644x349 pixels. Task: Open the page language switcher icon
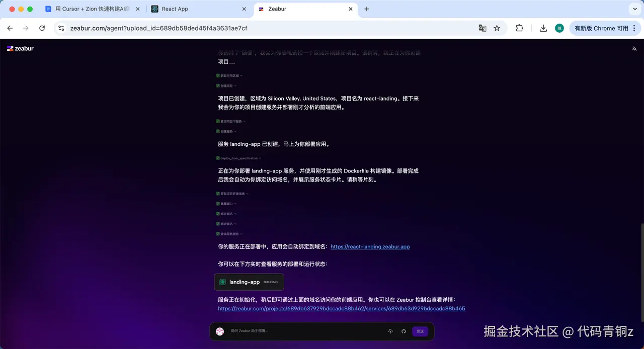pos(634,49)
